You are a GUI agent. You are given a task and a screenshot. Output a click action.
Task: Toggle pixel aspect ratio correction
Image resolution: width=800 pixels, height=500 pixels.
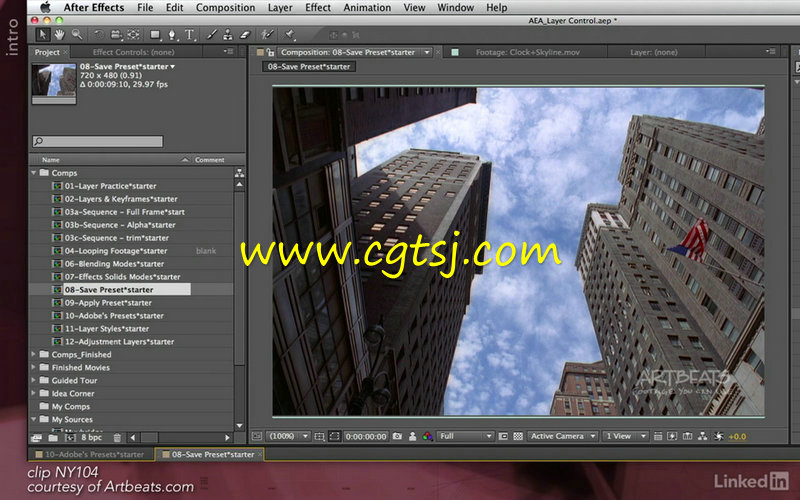pyautogui.click(x=658, y=436)
